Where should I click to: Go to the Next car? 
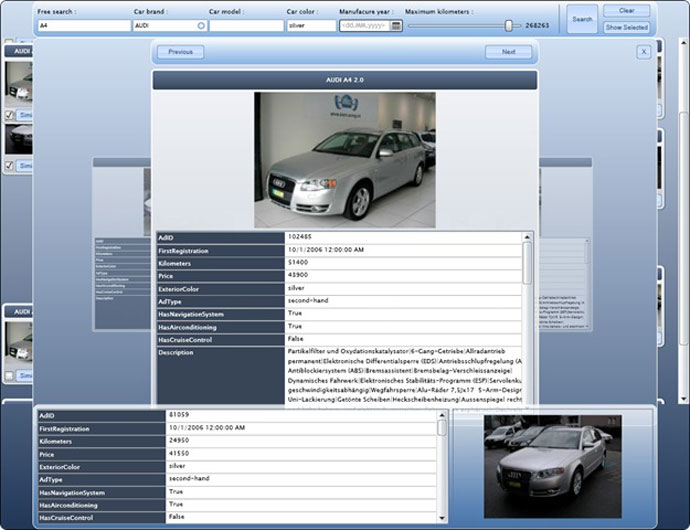pyautogui.click(x=508, y=52)
